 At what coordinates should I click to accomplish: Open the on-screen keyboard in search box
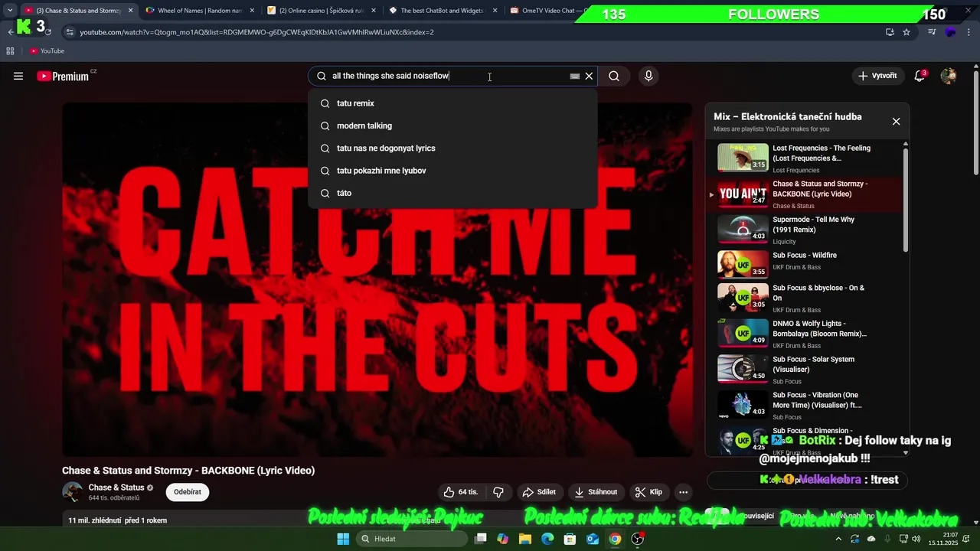(575, 76)
